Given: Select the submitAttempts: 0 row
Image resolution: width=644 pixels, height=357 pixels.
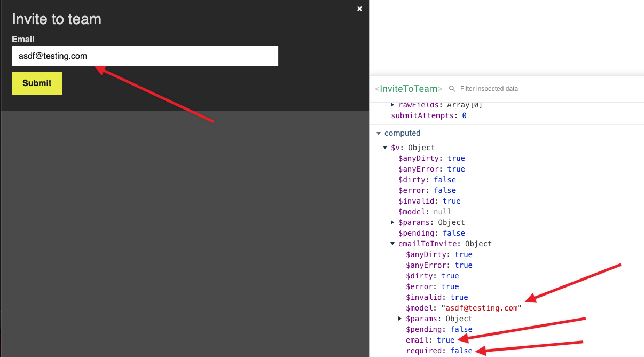Looking at the screenshot, I should point(429,115).
